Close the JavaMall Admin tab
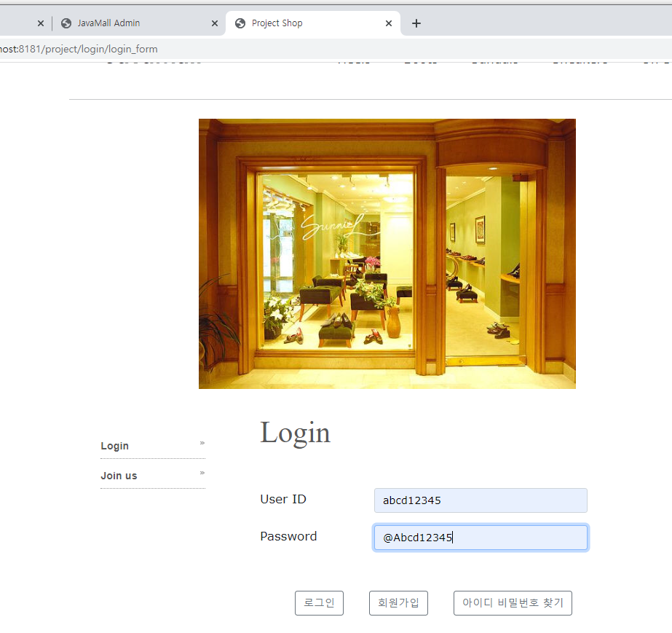 [214, 23]
